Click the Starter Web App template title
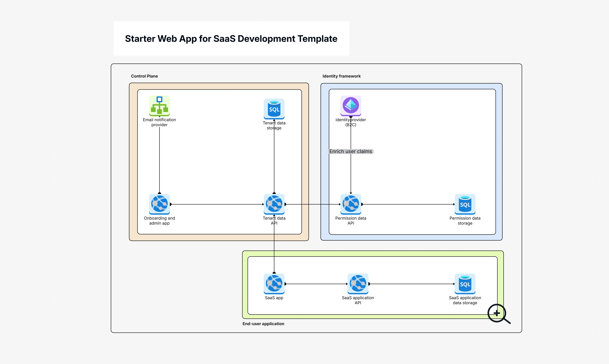The width and height of the screenshot is (609, 364). click(231, 38)
